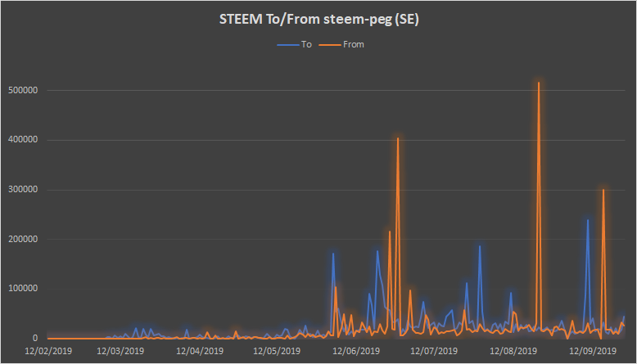Select the orange peak near 400000
The height and width of the screenshot is (364, 637).
398,138
